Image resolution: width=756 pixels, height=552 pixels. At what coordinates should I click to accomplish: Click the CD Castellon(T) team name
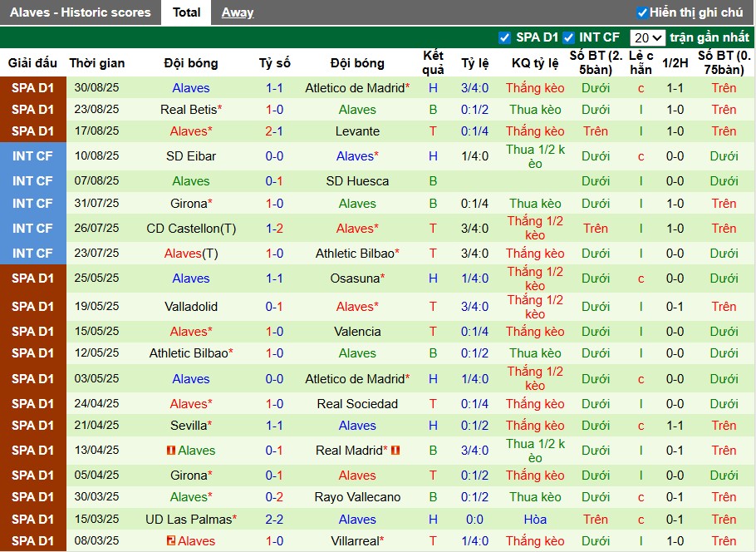click(x=191, y=229)
